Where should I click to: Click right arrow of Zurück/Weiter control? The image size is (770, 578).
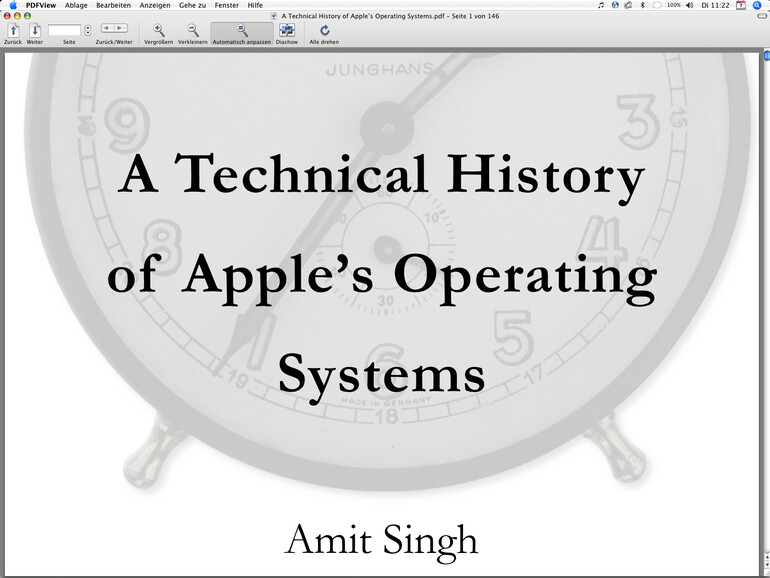(120, 28)
